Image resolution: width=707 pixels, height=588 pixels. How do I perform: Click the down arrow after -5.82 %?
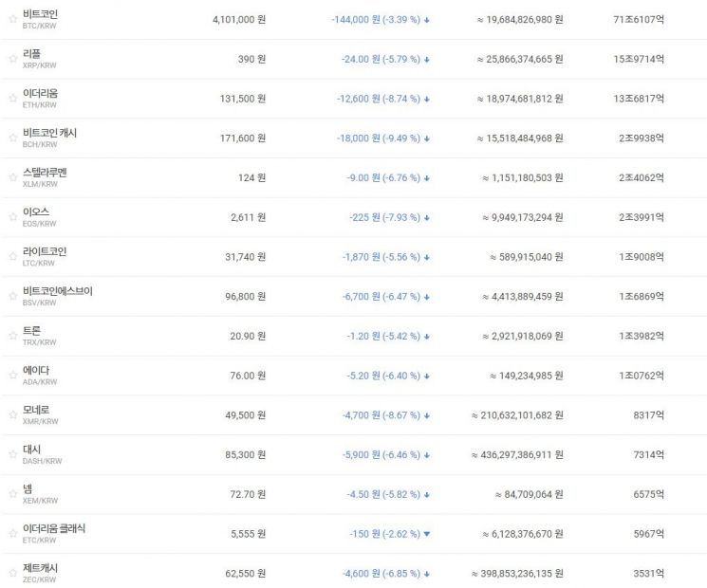point(426,495)
